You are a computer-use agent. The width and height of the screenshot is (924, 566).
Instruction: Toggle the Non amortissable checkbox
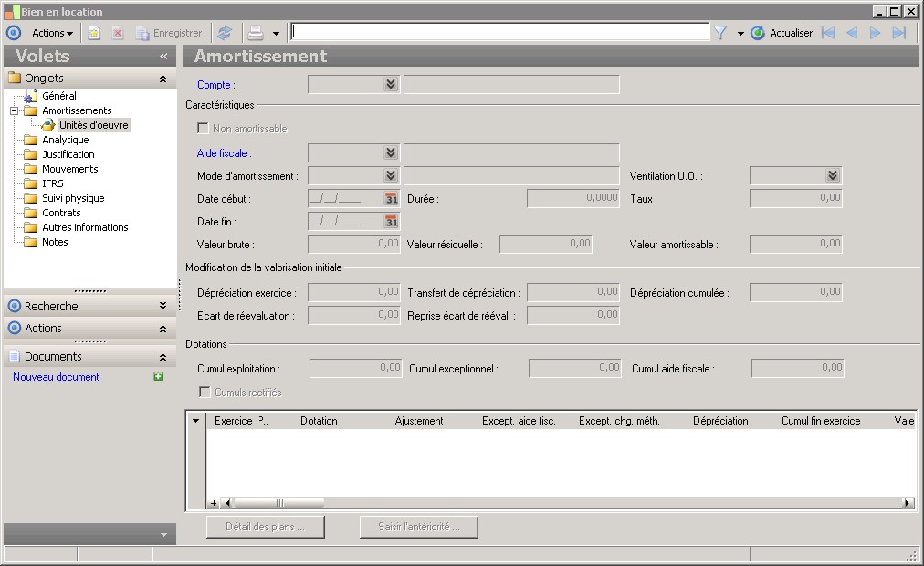(x=204, y=129)
